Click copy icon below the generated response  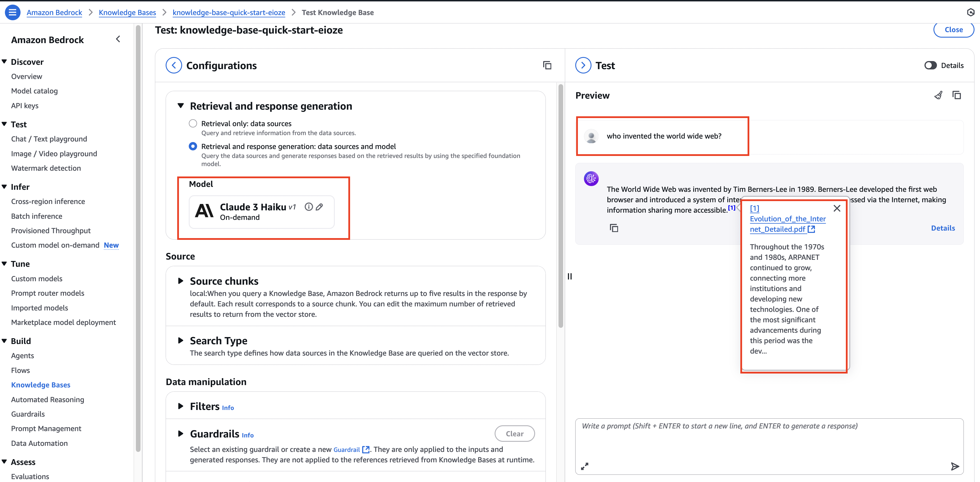614,228
